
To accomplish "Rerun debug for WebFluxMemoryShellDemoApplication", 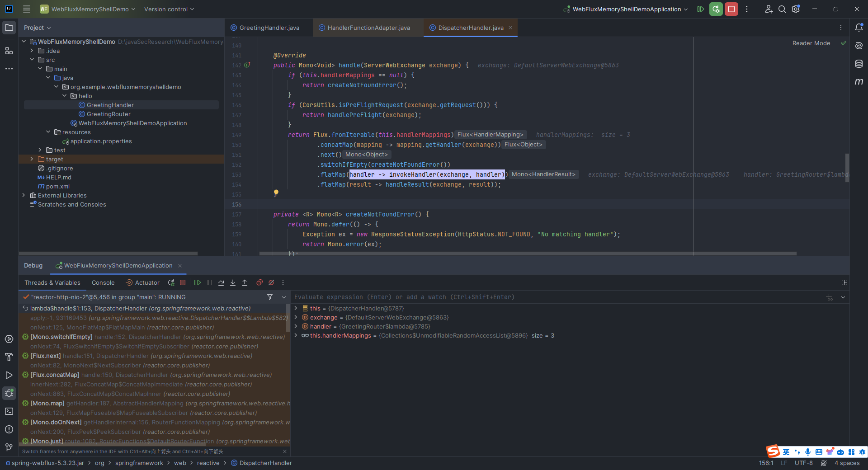I will [x=716, y=9].
